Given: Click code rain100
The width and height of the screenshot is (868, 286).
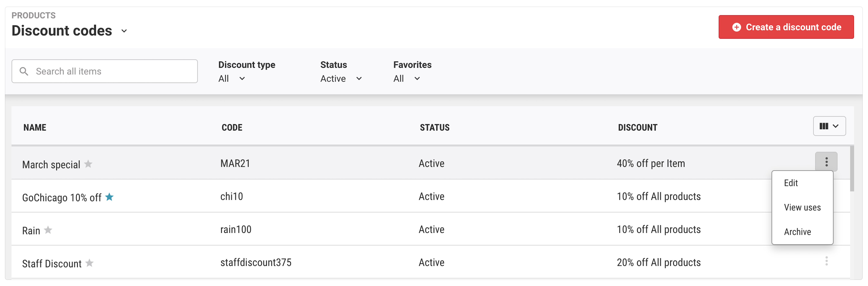Looking at the screenshot, I should 236,230.
